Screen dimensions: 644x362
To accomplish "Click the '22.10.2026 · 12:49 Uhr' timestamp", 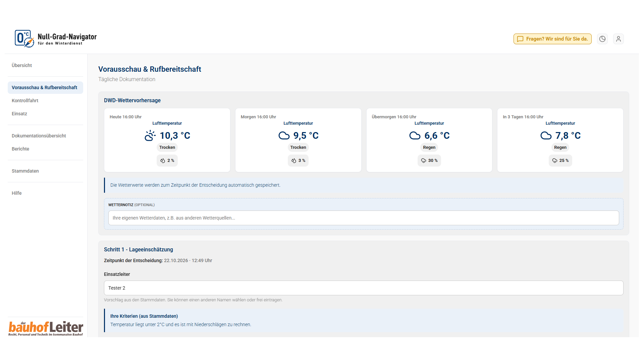I will coord(188,260).
